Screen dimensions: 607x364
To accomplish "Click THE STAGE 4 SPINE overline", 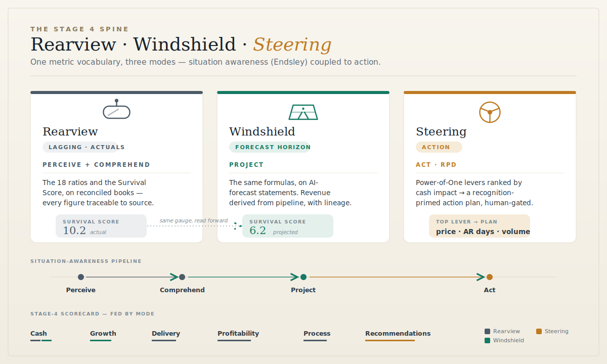I will point(79,29).
